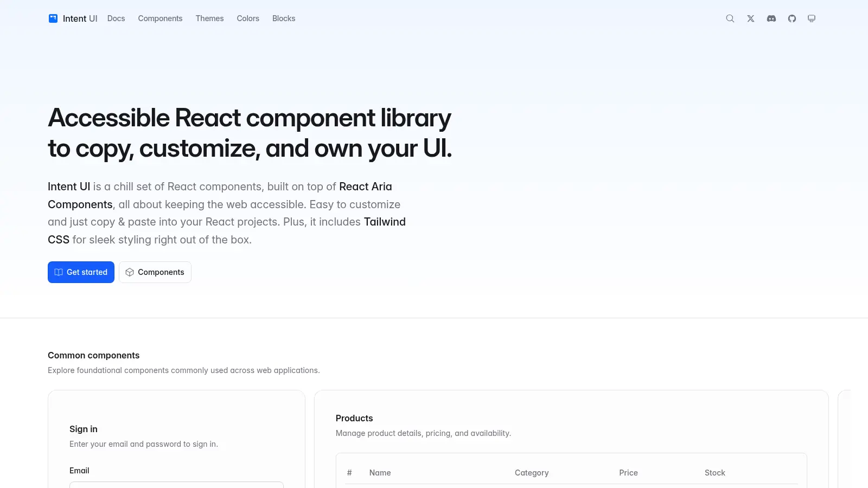Click 'Manage product details, pricing, and availability.'
Viewport: 868px width, 488px height.
coord(423,433)
